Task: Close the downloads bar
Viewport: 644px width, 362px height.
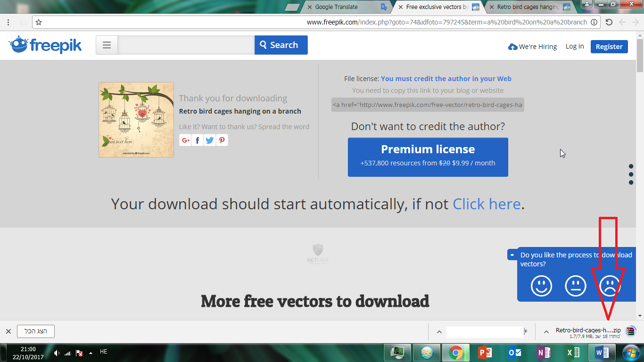Action: 8,331
